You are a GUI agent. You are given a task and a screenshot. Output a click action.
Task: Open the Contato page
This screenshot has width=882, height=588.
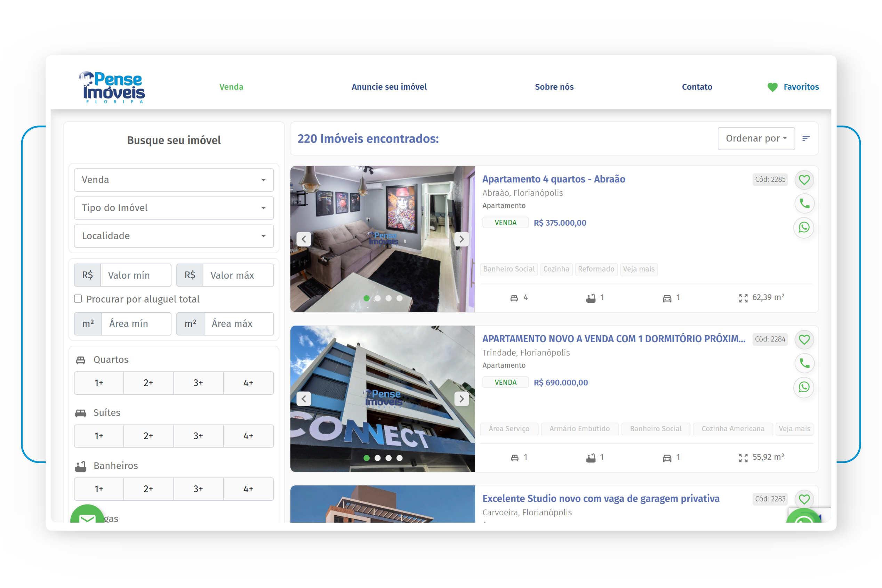(x=697, y=87)
